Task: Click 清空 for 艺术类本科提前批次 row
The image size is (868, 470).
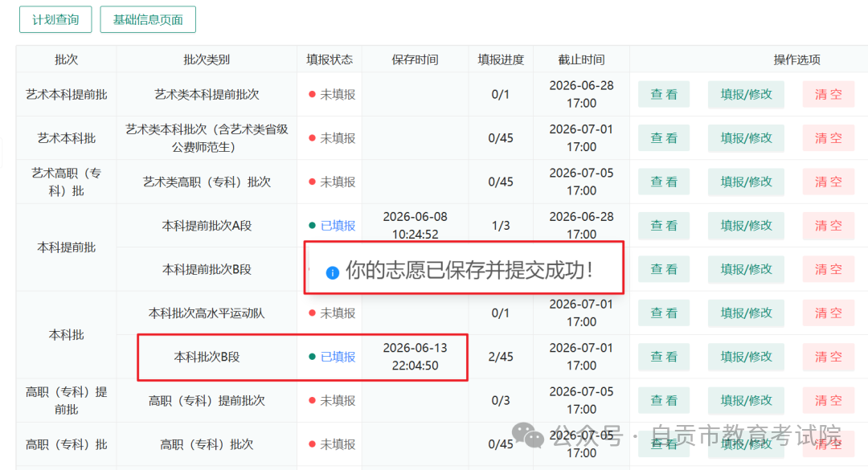Action: click(828, 94)
